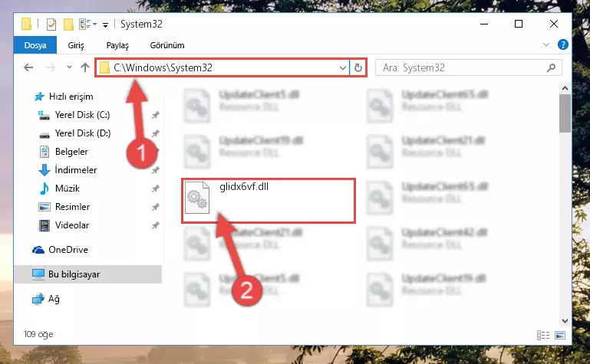The width and height of the screenshot is (590, 364).
Task: Click the search magnifier icon
Action: click(x=551, y=67)
